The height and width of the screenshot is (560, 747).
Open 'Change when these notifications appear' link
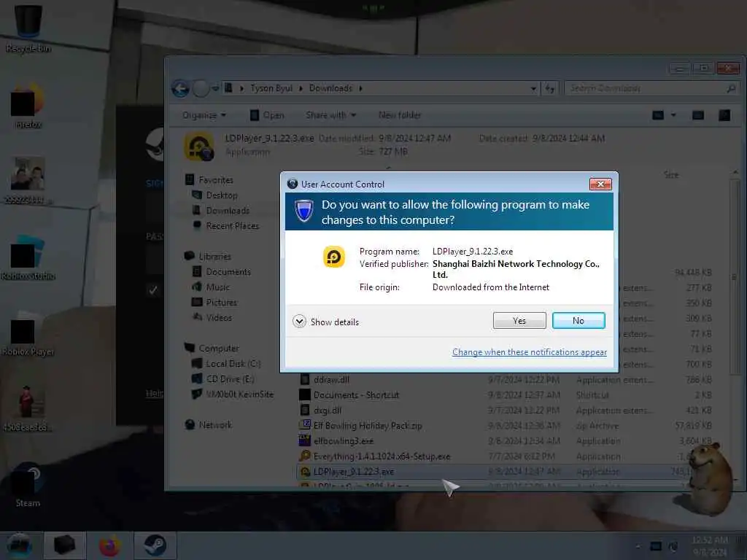[x=530, y=352]
